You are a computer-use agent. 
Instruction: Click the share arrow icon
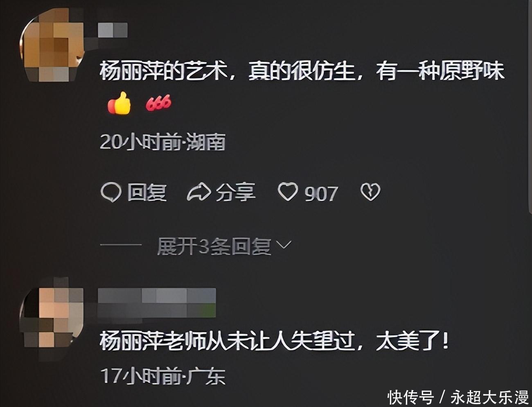coord(198,192)
